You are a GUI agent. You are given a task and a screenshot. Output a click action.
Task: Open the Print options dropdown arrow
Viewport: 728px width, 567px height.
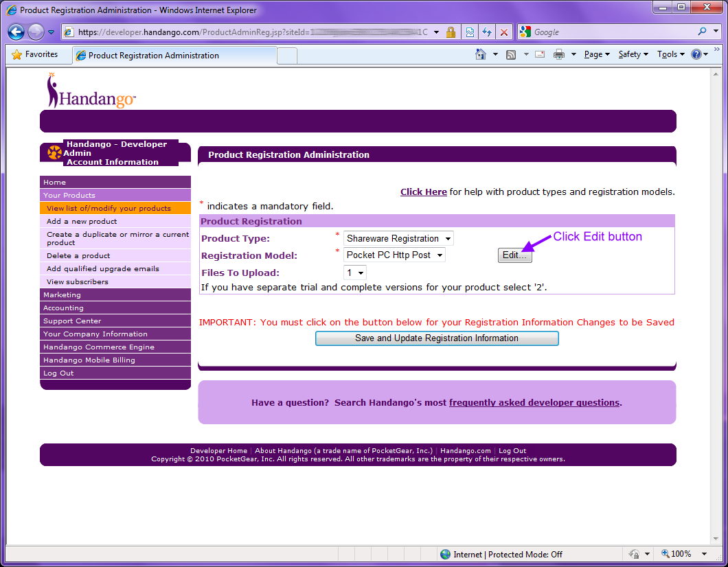[574, 54]
